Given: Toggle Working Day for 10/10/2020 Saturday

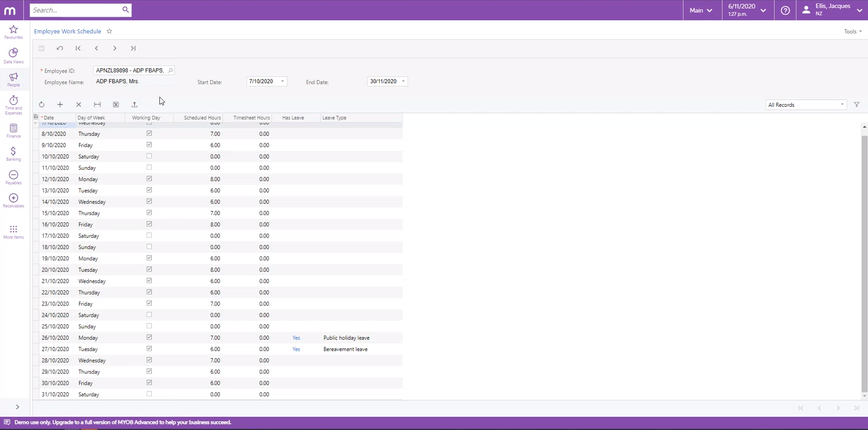Looking at the screenshot, I should coord(149,156).
